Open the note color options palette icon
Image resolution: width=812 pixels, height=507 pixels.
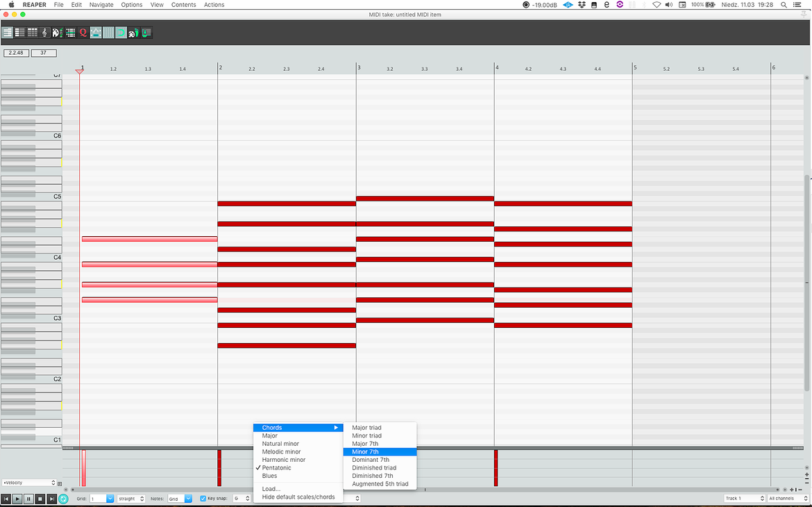coord(58,33)
